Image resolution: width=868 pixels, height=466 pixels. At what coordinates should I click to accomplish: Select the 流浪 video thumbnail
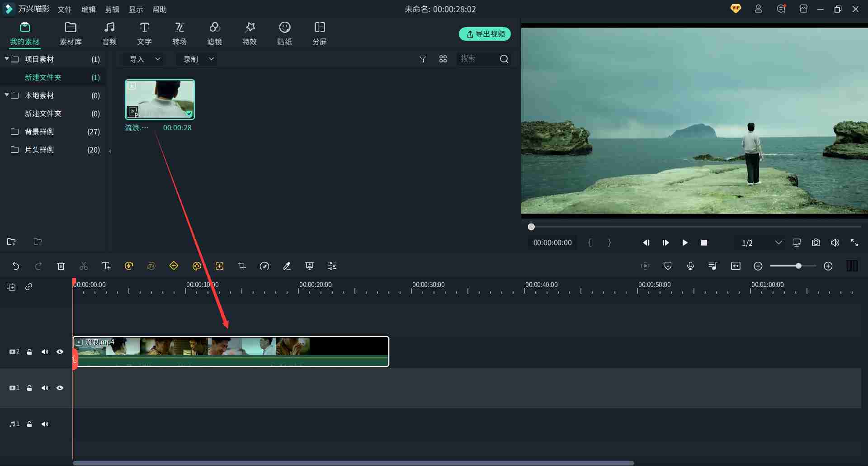click(x=160, y=100)
